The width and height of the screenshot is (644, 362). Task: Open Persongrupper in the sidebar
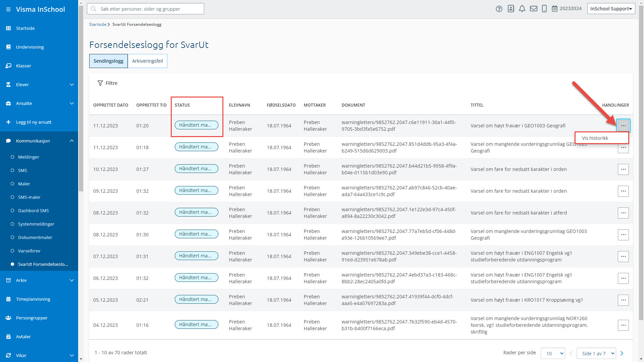39,318
